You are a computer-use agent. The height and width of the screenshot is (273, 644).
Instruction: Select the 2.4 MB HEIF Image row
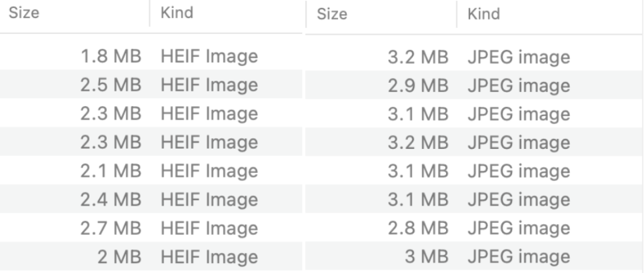coord(151,199)
